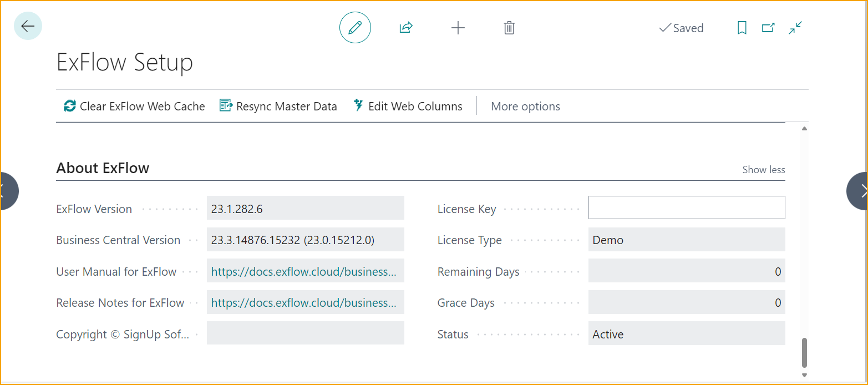The image size is (868, 385).
Task: Click the share icon
Action: pyautogui.click(x=406, y=28)
